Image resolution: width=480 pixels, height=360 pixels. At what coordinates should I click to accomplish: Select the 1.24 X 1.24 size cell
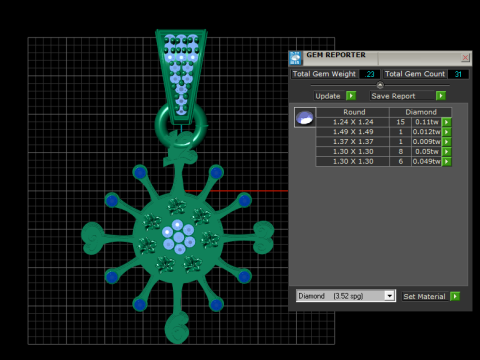pos(353,122)
